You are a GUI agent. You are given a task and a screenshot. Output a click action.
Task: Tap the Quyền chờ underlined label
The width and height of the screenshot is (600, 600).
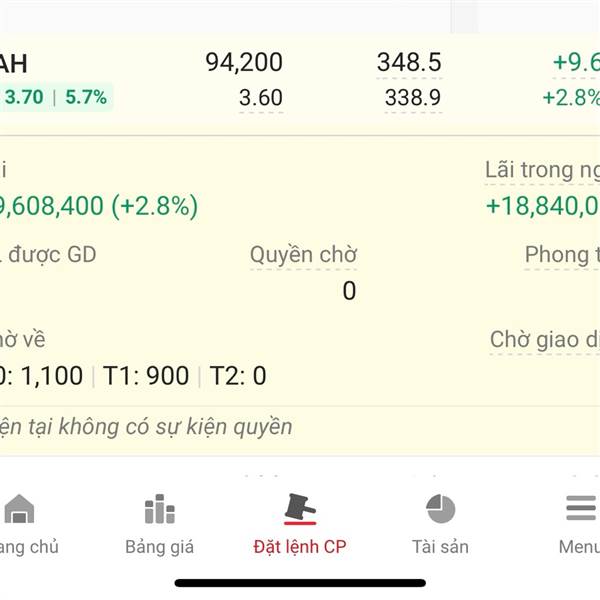[303, 255]
